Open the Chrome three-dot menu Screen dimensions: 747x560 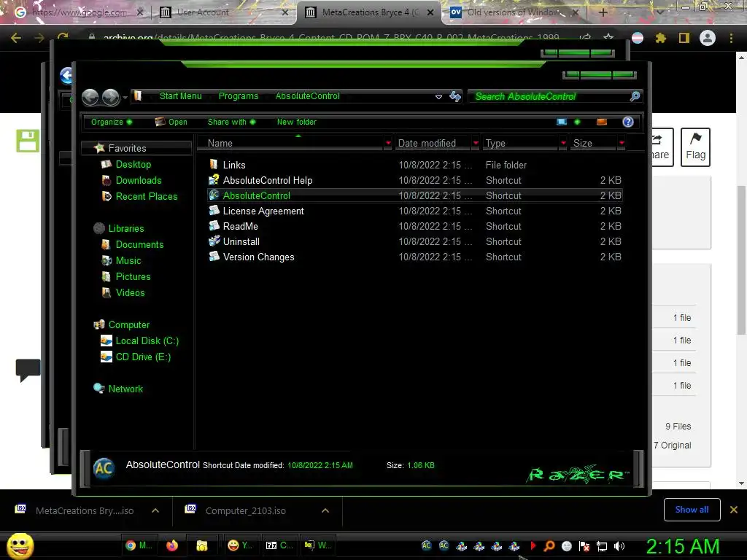tap(731, 38)
